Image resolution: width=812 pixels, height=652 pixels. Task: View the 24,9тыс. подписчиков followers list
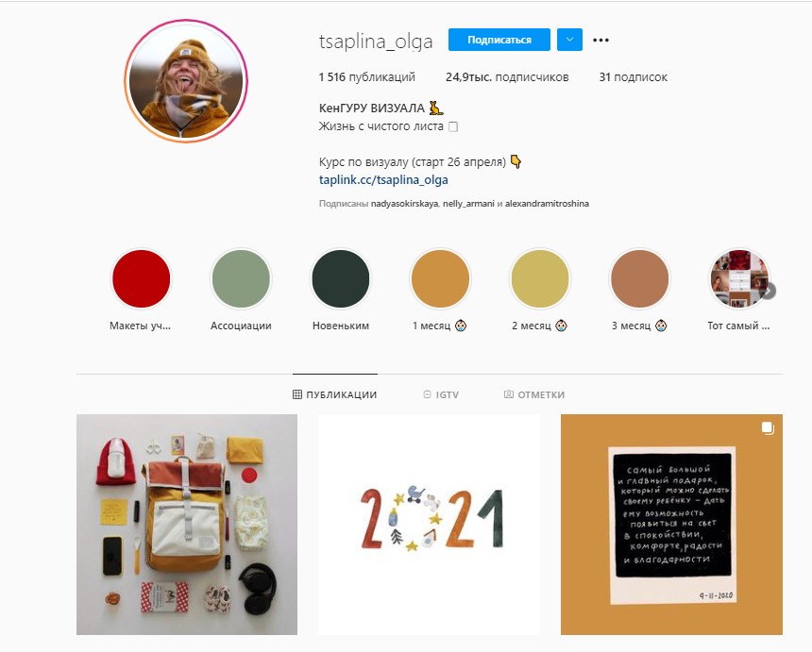507,77
